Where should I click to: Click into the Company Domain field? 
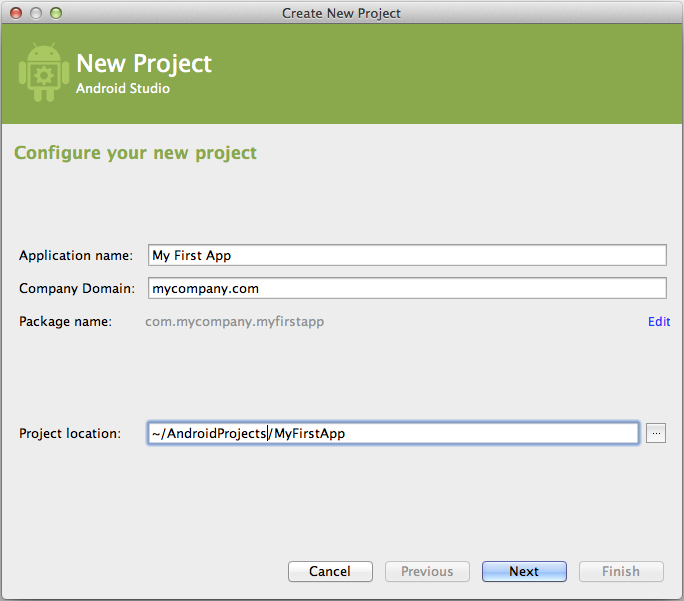(406, 288)
